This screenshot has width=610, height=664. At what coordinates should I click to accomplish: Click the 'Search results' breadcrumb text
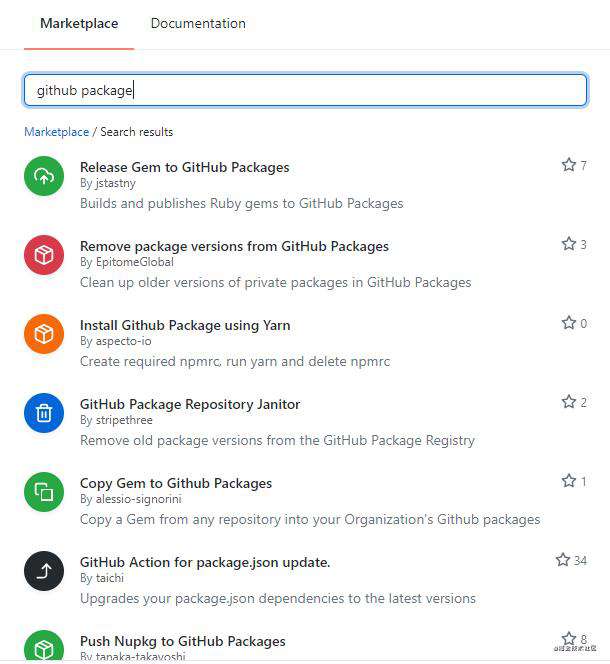[x=137, y=132]
